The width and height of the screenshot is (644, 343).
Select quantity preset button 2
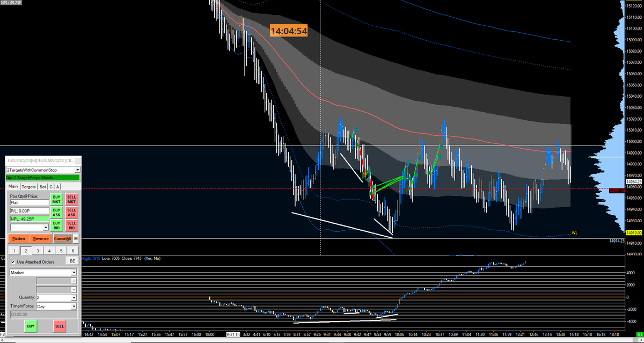pos(26,251)
